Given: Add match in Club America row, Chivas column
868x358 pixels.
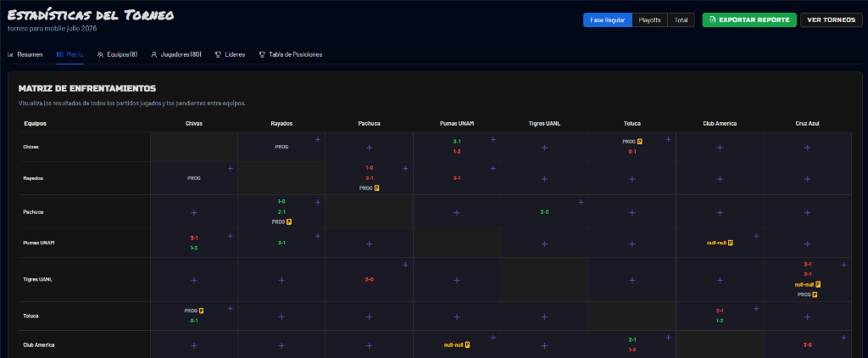Looking at the screenshot, I should 194,346.
